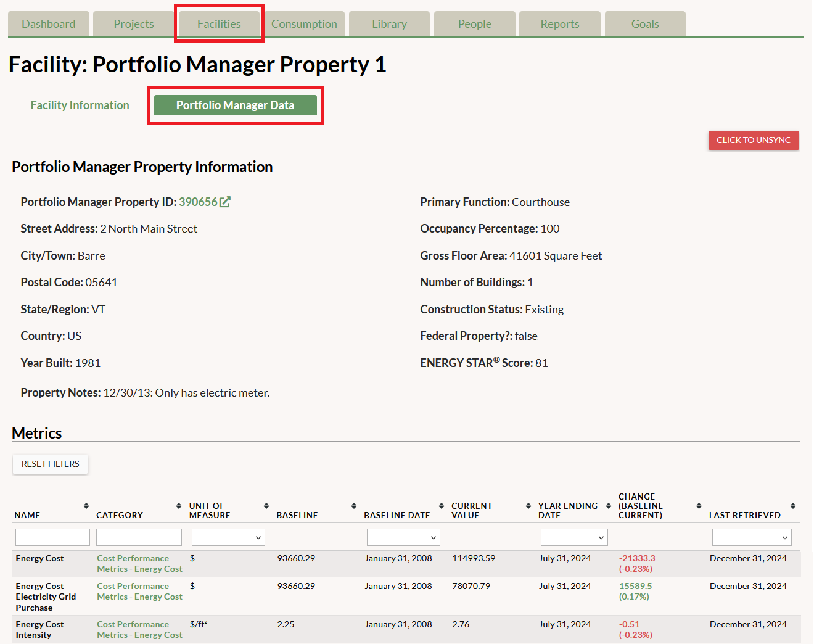
Task: Expand the Unit of Measure filter dropdown
Action: [x=228, y=537]
